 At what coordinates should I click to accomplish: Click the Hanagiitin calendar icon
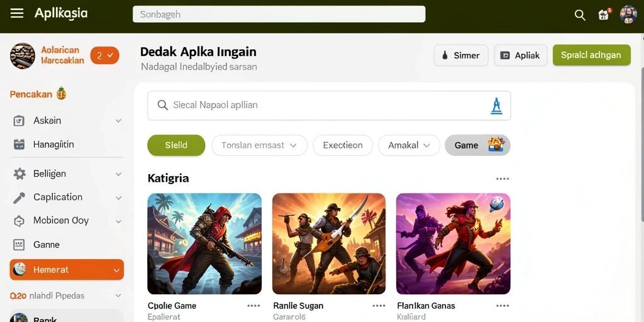[x=19, y=145]
